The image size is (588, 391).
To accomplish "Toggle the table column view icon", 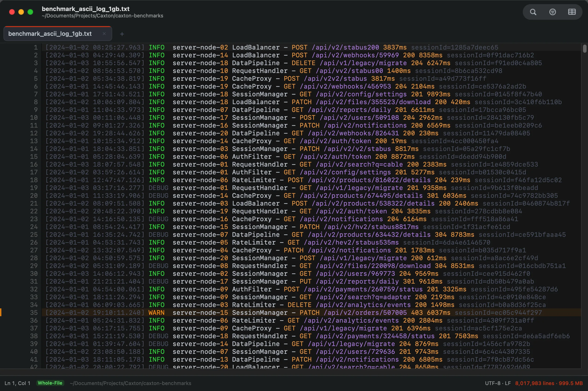I will point(572,12).
